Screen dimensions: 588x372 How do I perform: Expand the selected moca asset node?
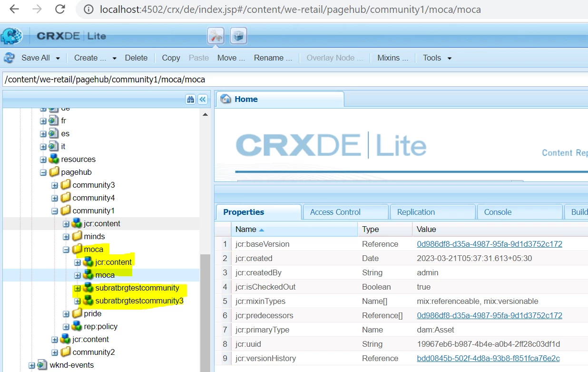point(78,275)
